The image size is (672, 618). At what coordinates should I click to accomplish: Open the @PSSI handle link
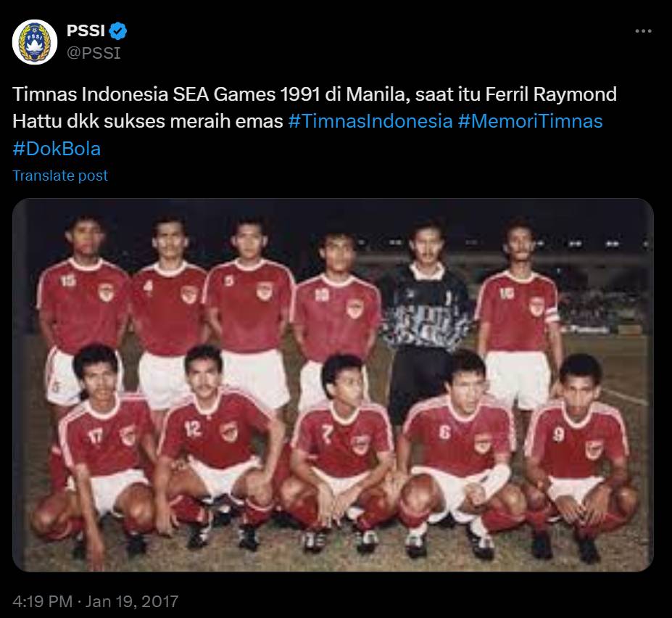point(94,53)
